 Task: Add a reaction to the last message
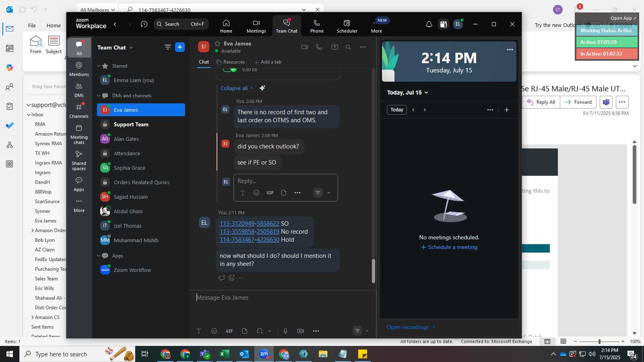pos(231,278)
